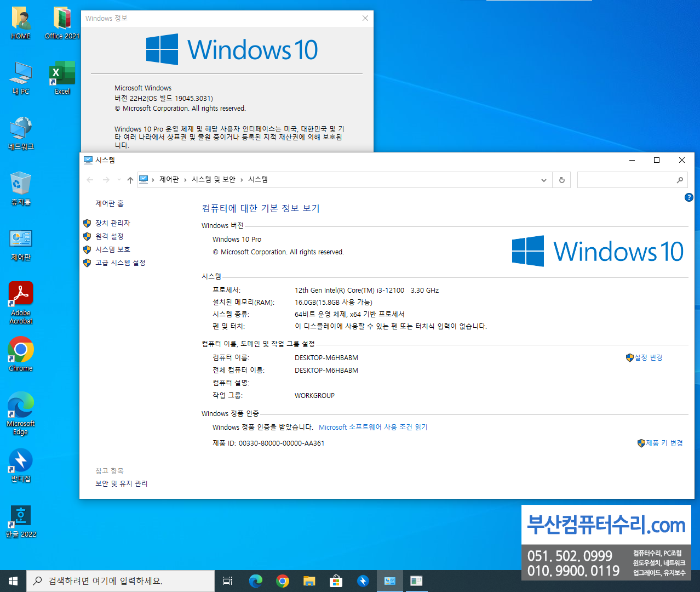Click the 16.0GB installed memory value
The height and width of the screenshot is (592, 700).
(334, 303)
